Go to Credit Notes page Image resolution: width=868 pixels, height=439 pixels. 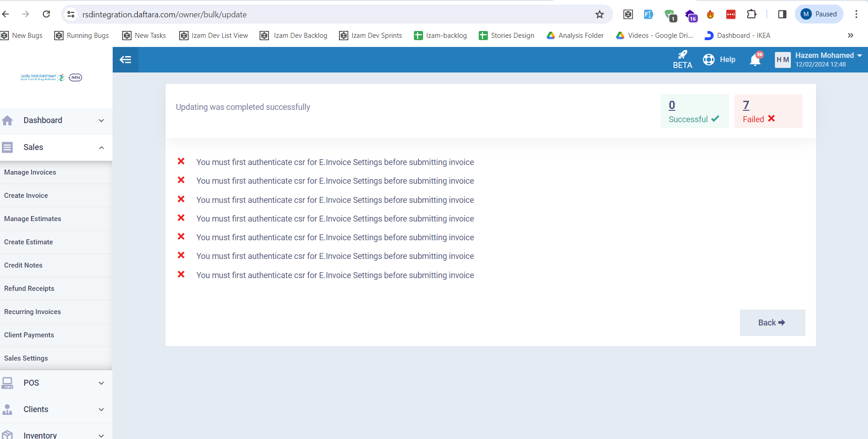[x=23, y=265]
